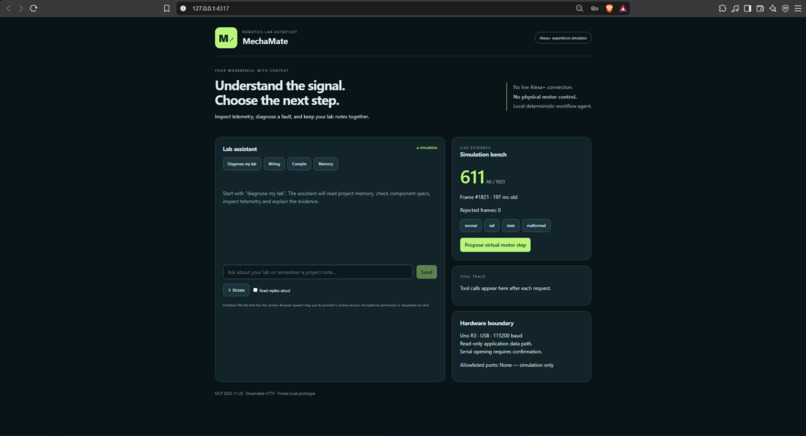Viewport: 806px width, 436px height.
Task: Click 'Serial opening requires confirmation.' text
Action: (x=501, y=352)
